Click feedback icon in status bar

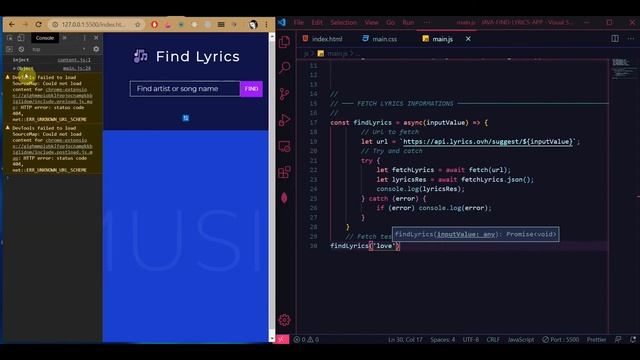(618, 340)
